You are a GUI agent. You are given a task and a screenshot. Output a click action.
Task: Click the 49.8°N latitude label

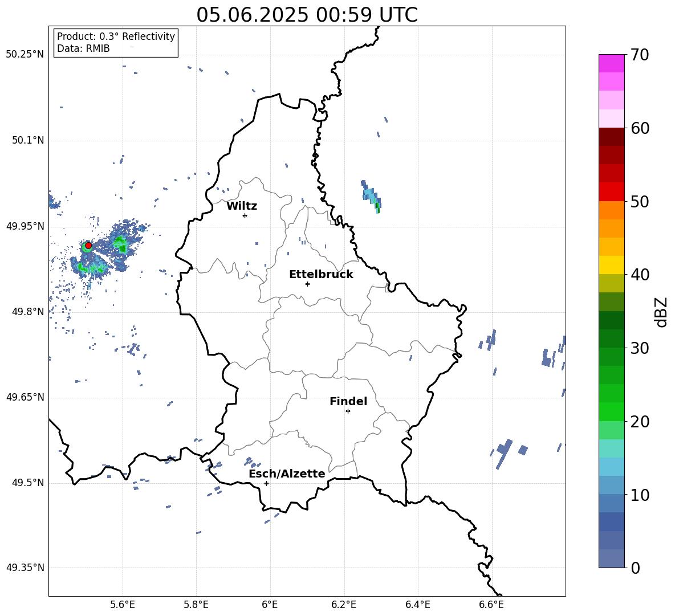tap(28, 312)
